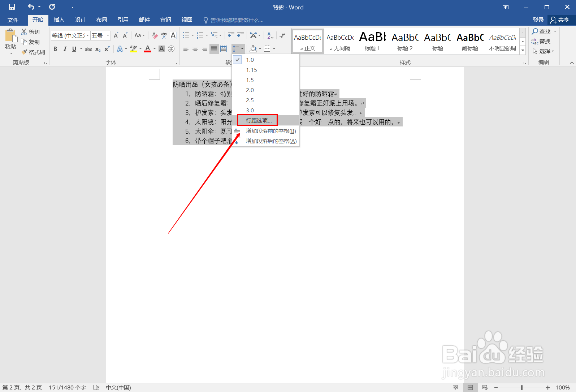Activate the 格式刷 format painter

click(x=33, y=52)
